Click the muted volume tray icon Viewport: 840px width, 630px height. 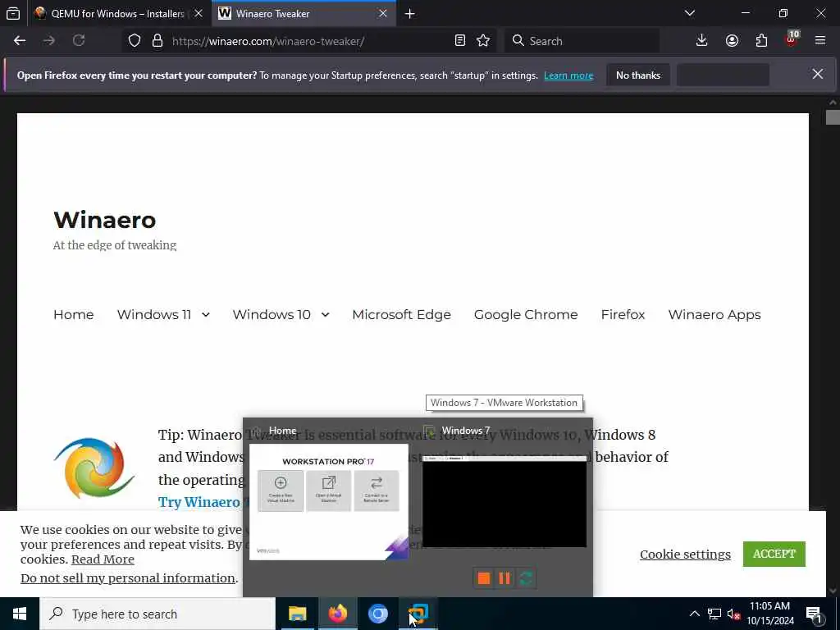pos(733,614)
